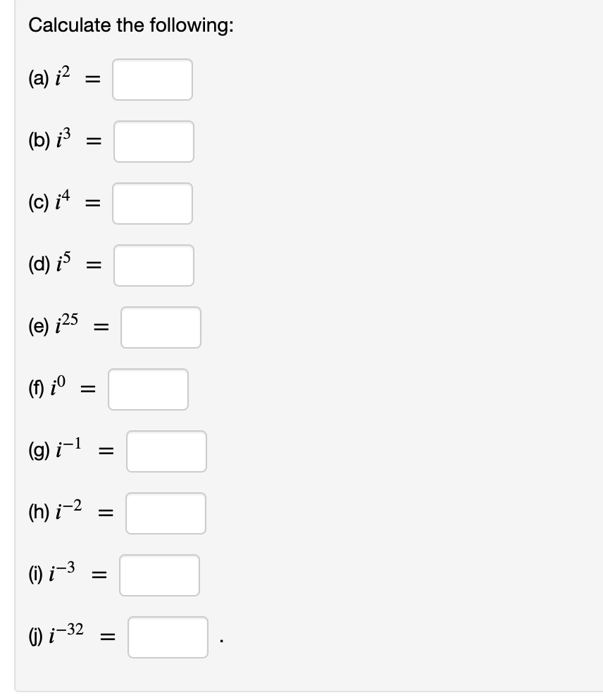Image resolution: width=603 pixels, height=700 pixels.
Task: Click the answer box for i to the -2
Action: 166,513
